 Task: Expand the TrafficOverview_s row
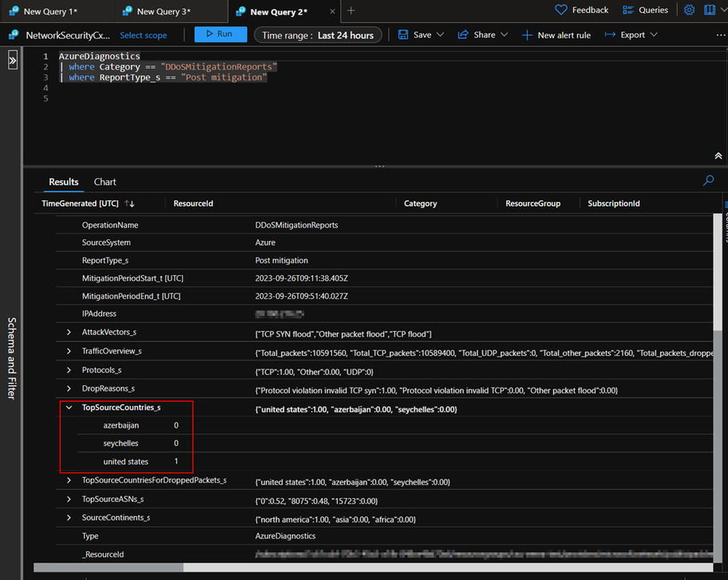69,351
